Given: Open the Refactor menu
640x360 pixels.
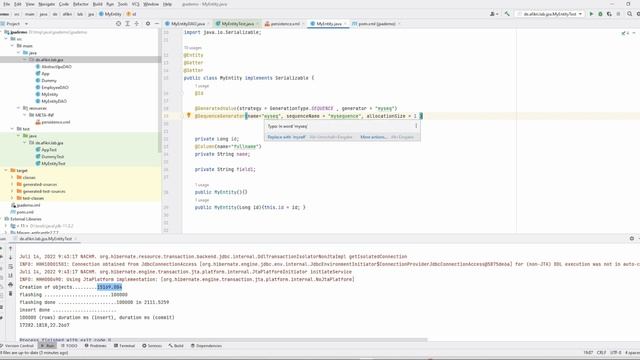Looking at the screenshot, I should coord(80,4).
